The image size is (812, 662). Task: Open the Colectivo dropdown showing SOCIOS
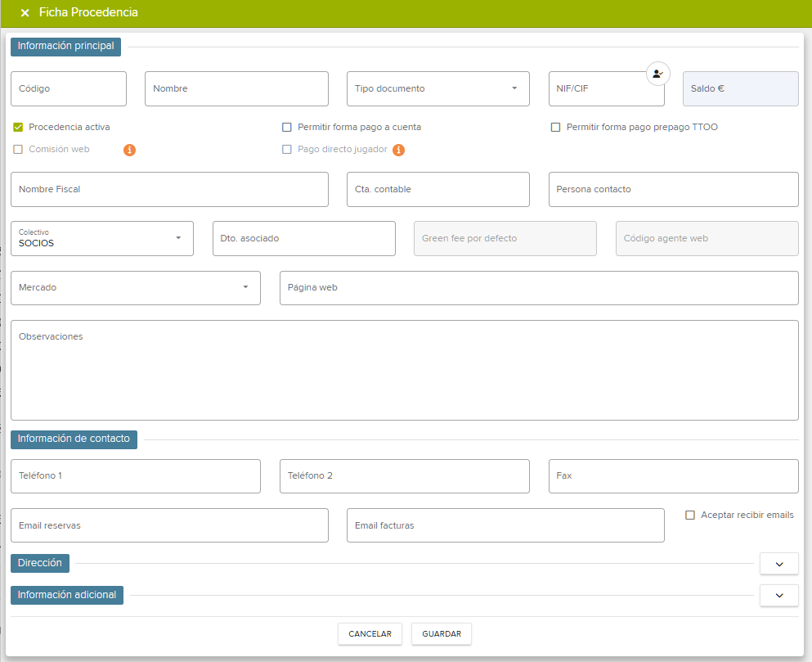click(102, 238)
